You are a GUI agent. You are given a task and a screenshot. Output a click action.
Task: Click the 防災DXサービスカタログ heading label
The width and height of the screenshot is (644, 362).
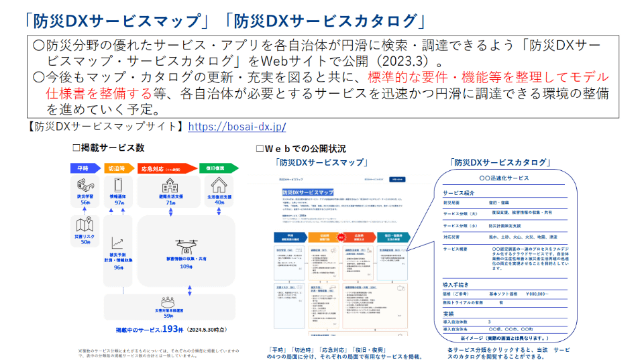[x=500, y=162]
